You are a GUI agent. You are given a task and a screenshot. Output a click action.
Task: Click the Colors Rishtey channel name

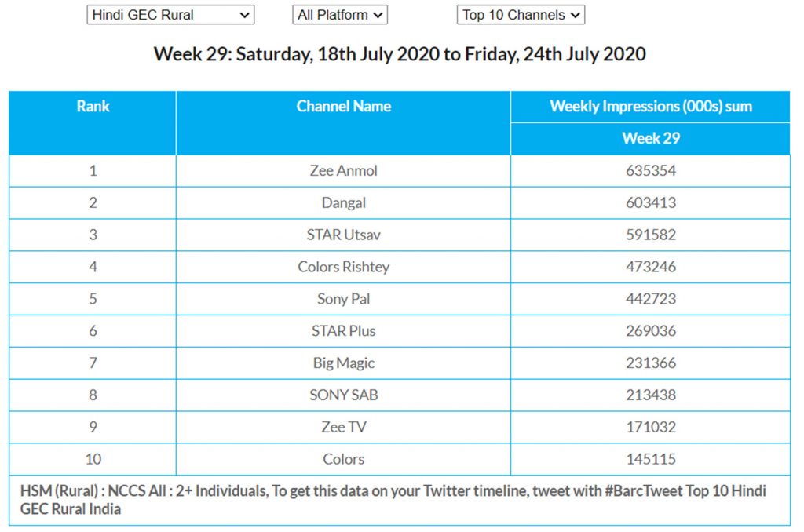point(343,267)
